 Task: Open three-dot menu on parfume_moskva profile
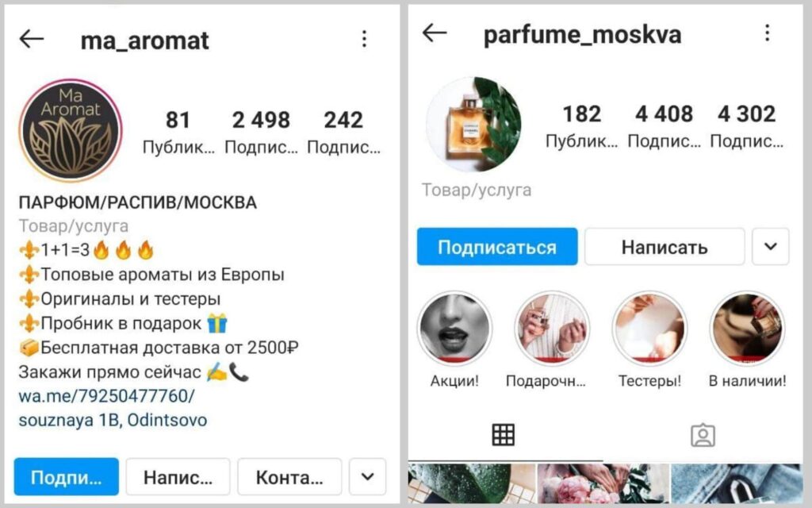coord(767,33)
